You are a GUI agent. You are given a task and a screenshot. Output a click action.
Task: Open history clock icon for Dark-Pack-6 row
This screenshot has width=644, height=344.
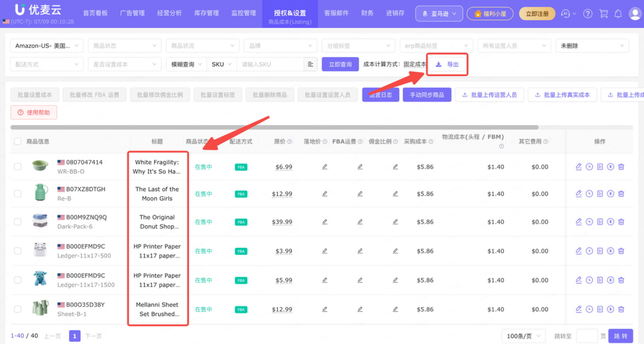[x=589, y=222]
